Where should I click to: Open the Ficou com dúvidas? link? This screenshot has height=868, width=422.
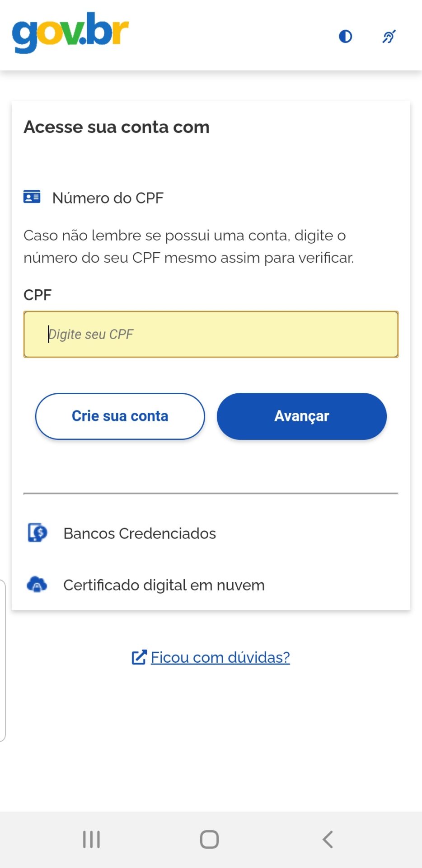pyautogui.click(x=220, y=657)
